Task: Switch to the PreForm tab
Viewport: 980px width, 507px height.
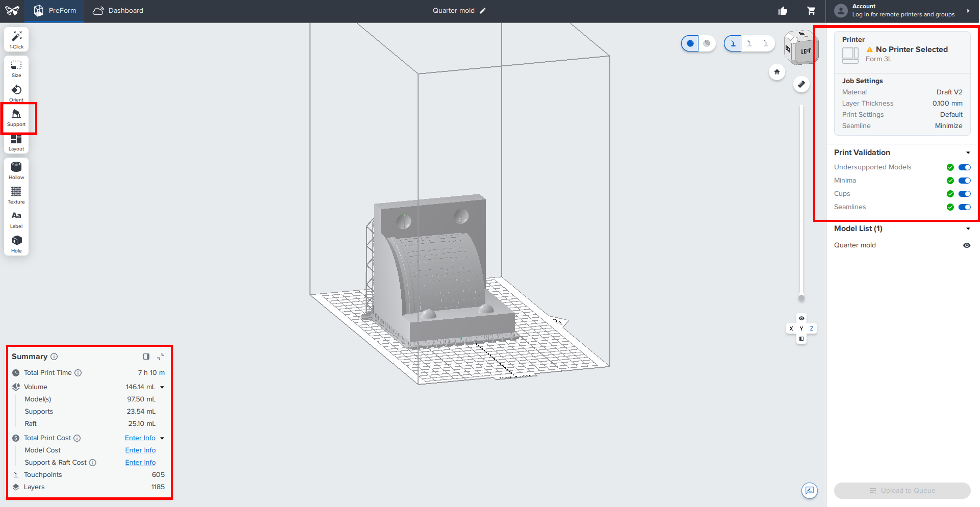Action: (55, 11)
